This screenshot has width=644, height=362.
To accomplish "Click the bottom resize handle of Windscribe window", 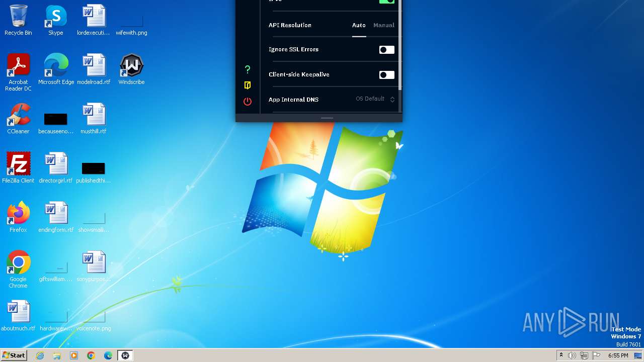I will [x=327, y=118].
